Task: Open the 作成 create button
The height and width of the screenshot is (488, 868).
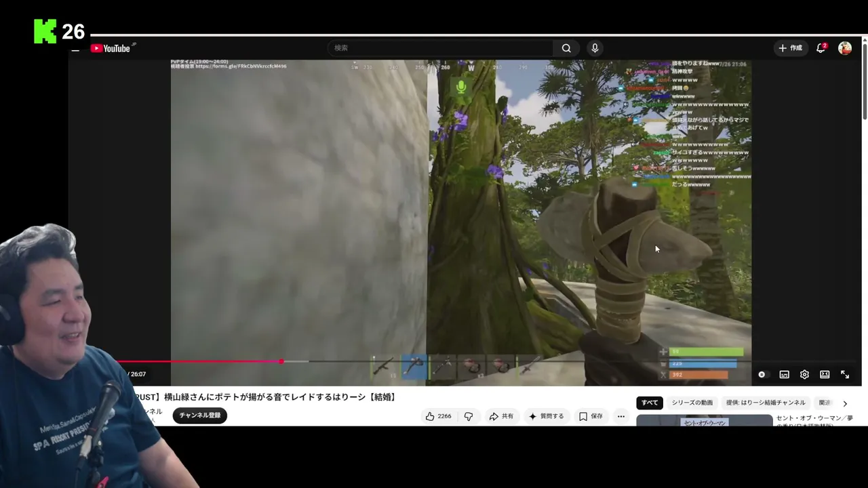Action: click(x=791, y=48)
